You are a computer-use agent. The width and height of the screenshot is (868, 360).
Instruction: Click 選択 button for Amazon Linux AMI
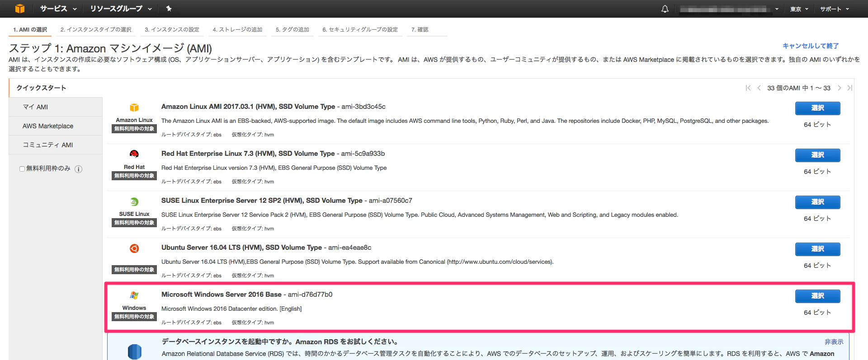tap(817, 108)
